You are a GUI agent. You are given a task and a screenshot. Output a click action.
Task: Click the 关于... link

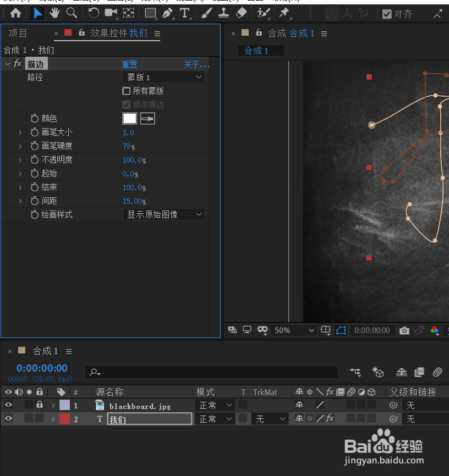[196, 64]
